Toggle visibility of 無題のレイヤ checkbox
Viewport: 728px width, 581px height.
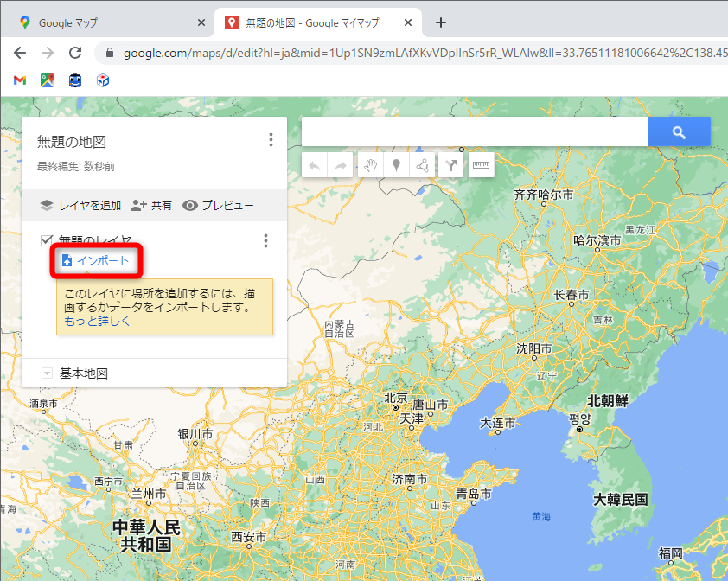point(46,240)
